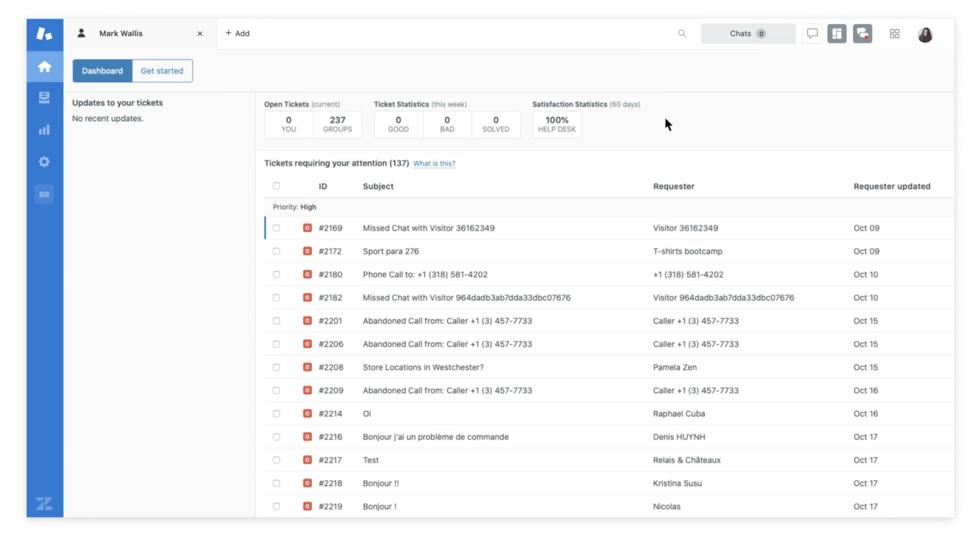The height and width of the screenshot is (539, 980).
Task: Open Admin settings from the sidebar gear
Action: point(44,162)
